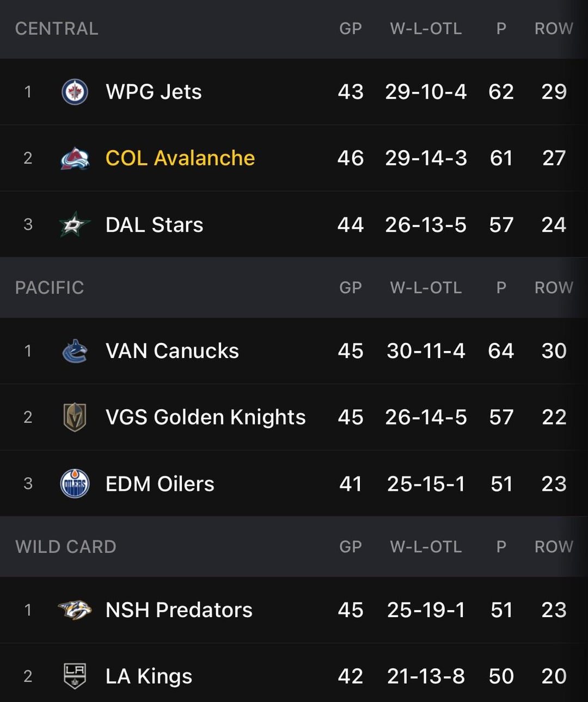The height and width of the screenshot is (702, 588).
Task: Select the Edmonton Oilers logo
Action: [x=75, y=484]
